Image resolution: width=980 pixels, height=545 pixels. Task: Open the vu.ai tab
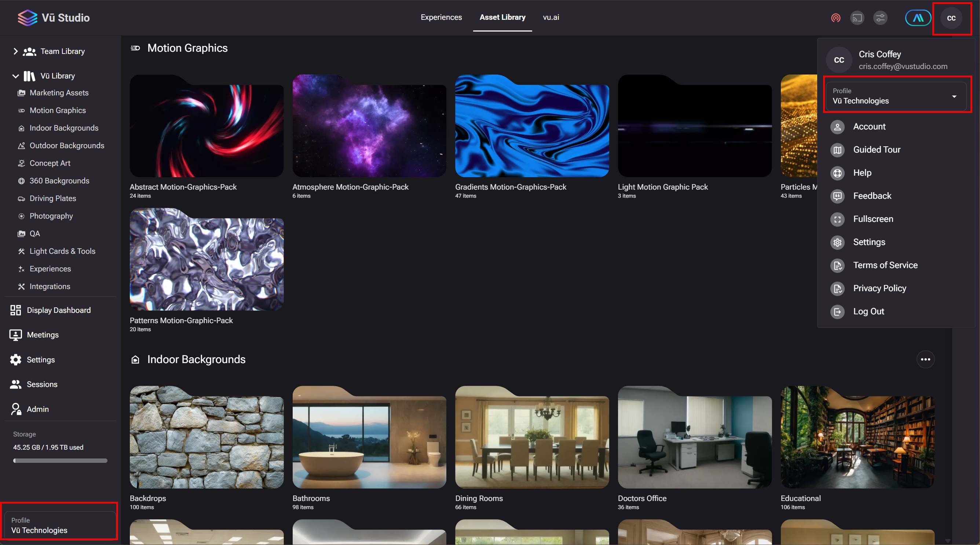551,18
